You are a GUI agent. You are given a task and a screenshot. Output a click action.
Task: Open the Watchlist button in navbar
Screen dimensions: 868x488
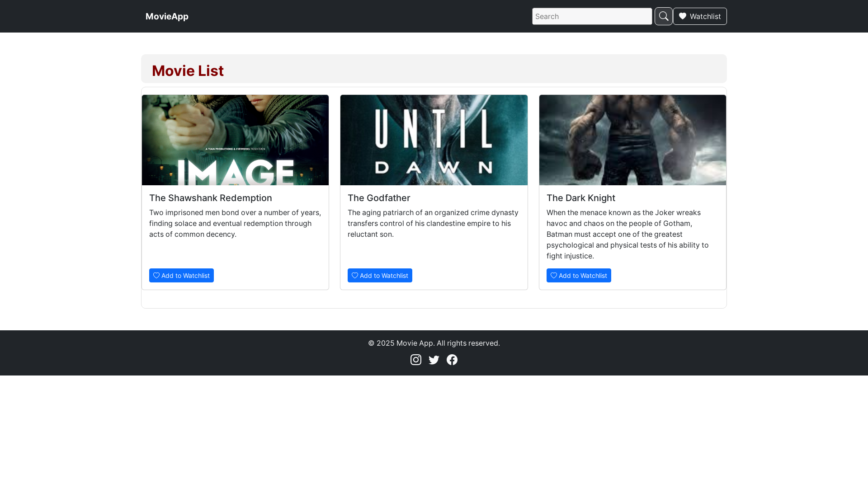pos(700,16)
